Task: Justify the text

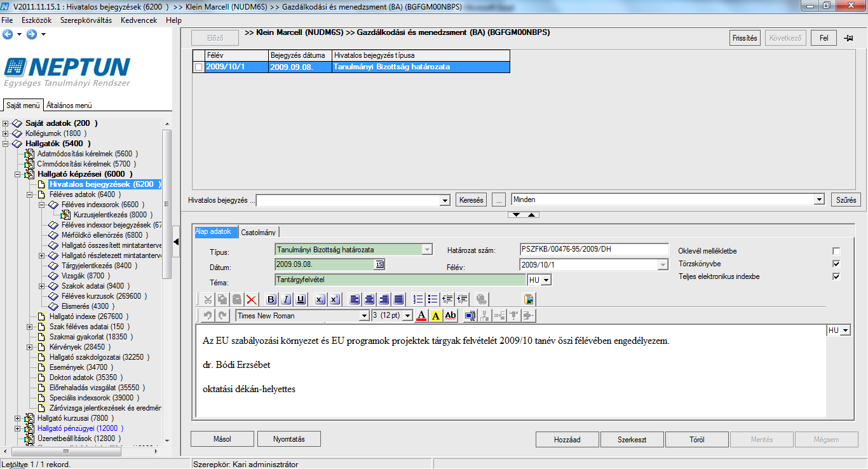Action: coord(398,299)
